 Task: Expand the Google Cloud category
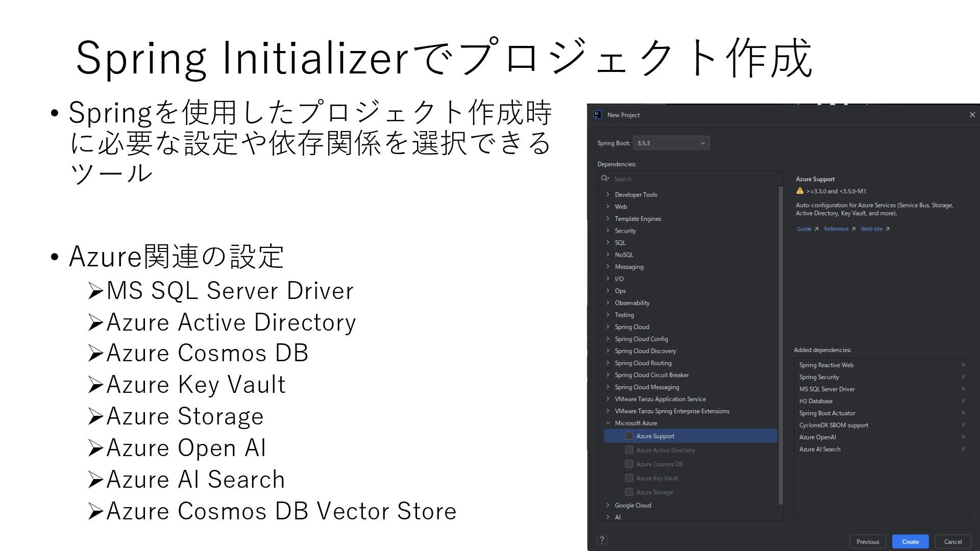click(x=607, y=505)
